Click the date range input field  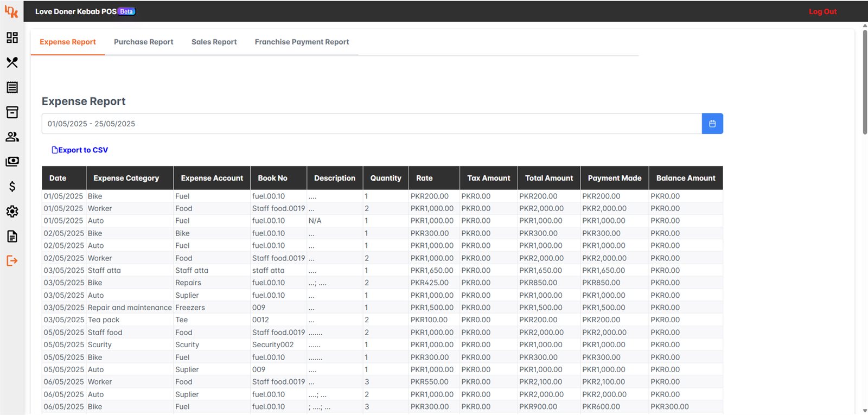click(x=372, y=124)
